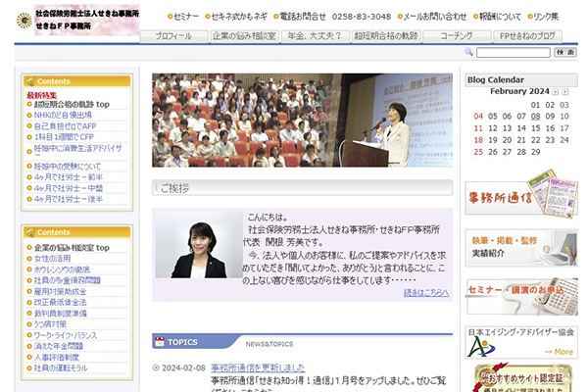This screenshot has height=392, width=588.
Task: Select 08 in the Blog Calendar
Action: pos(535,116)
